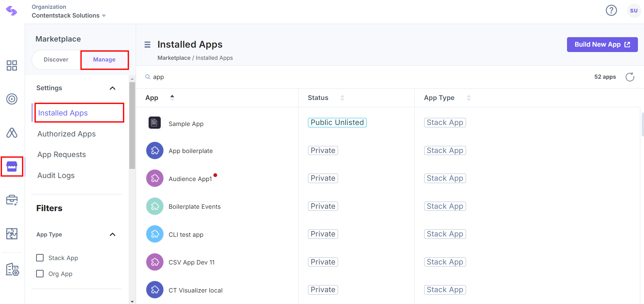Enable the Org App filter checkbox
The width and height of the screenshot is (644, 304).
[x=40, y=274]
